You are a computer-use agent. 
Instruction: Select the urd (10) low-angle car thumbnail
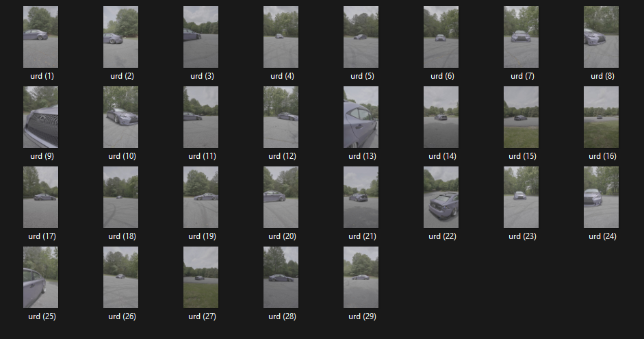click(x=120, y=117)
